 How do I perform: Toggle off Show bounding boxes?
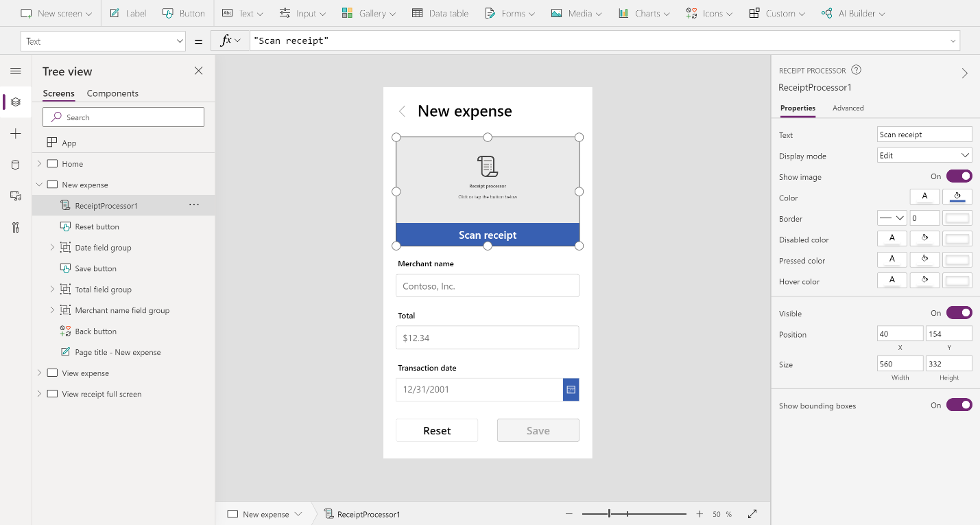pyautogui.click(x=959, y=405)
